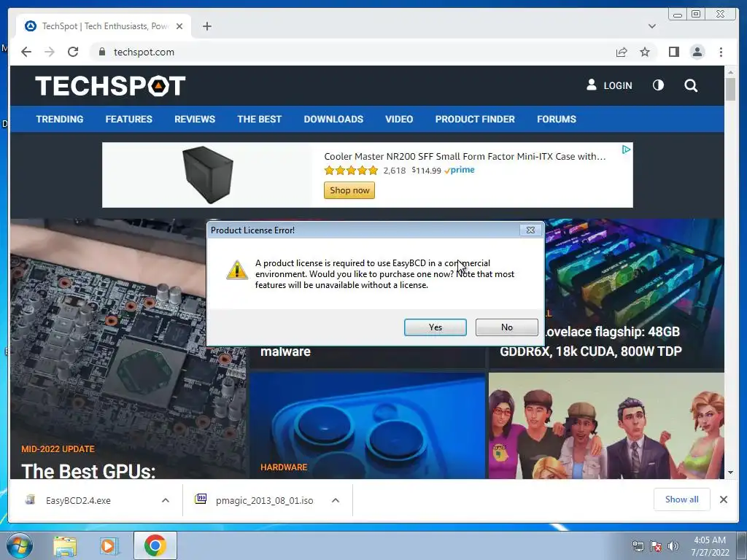
Task: Open the Sims characters article thumbnail
Action: coord(606,426)
